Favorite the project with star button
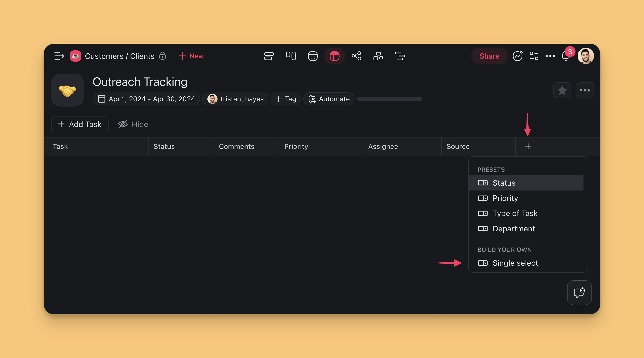 pos(562,90)
